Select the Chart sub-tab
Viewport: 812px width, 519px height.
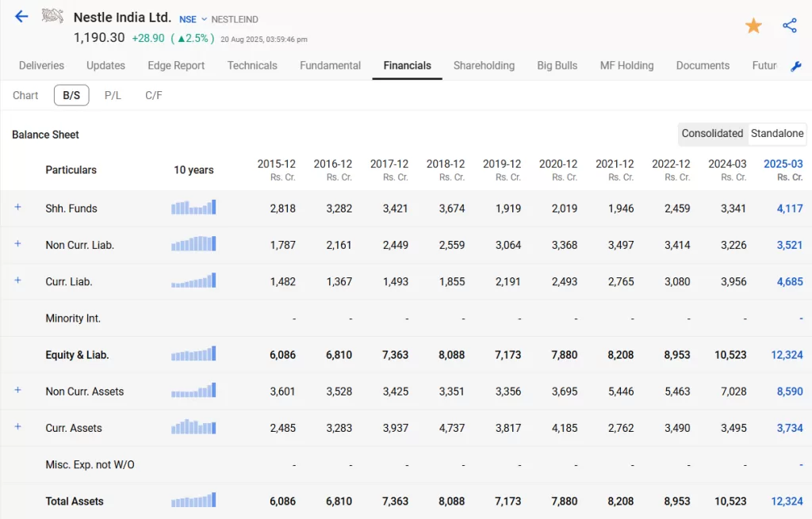[x=25, y=95]
